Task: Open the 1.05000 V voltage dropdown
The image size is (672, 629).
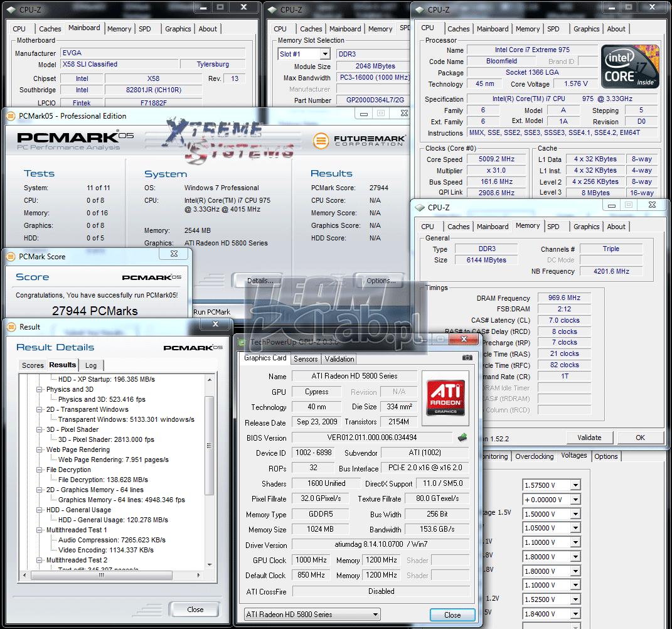Action: pos(575,528)
